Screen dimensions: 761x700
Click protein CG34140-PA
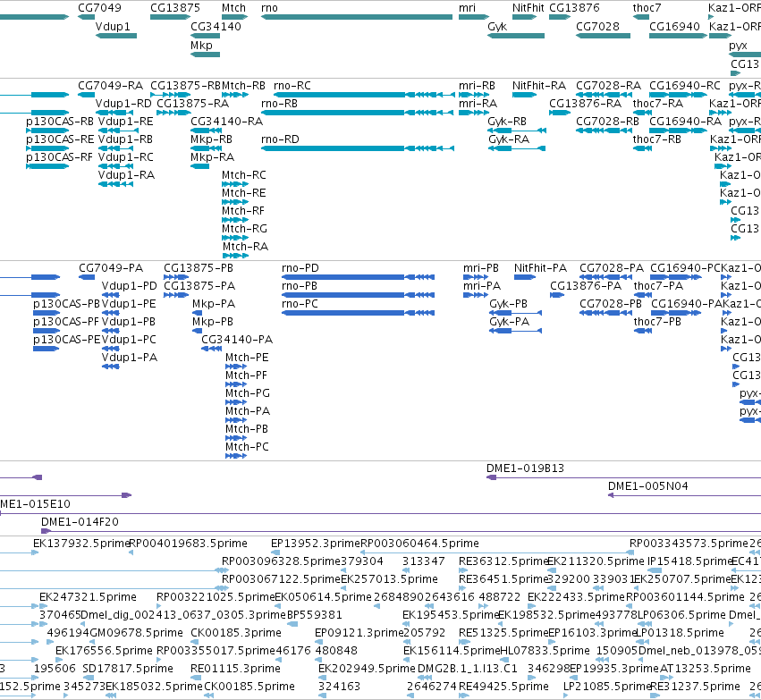(x=212, y=349)
